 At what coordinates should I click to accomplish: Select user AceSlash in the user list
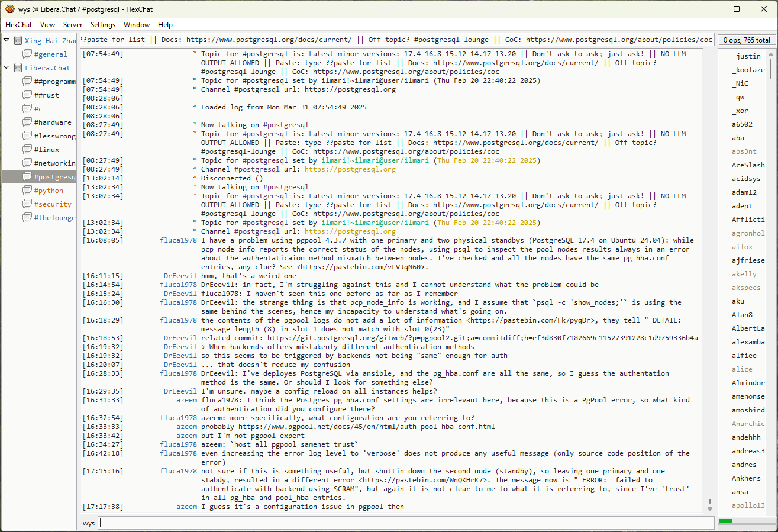(x=748, y=165)
